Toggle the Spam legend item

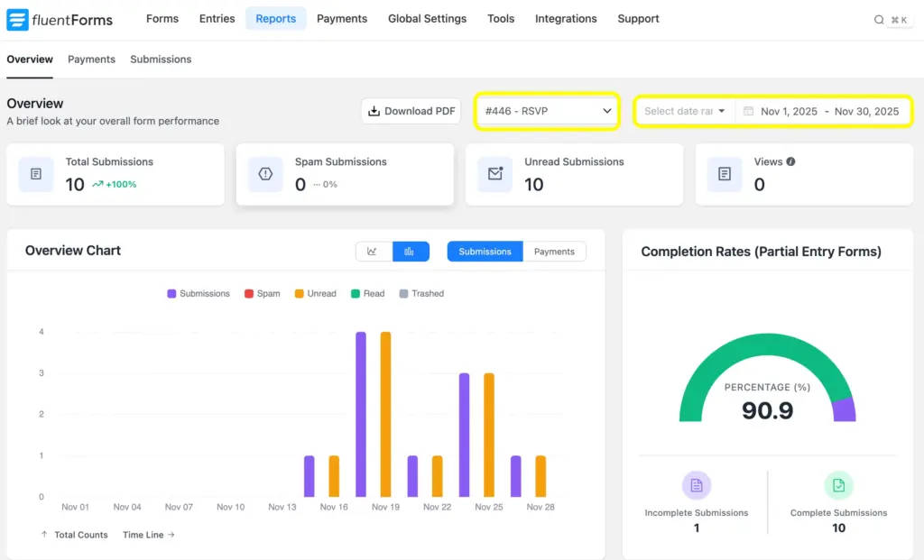coord(262,293)
